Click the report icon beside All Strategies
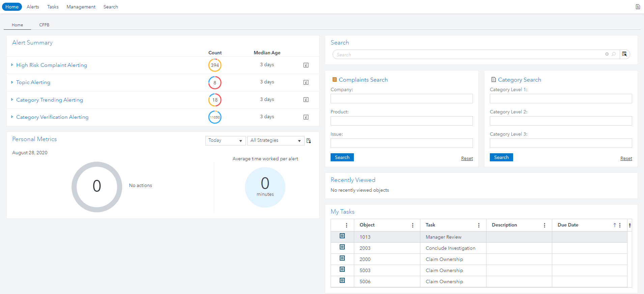 pyautogui.click(x=309, y=141)
